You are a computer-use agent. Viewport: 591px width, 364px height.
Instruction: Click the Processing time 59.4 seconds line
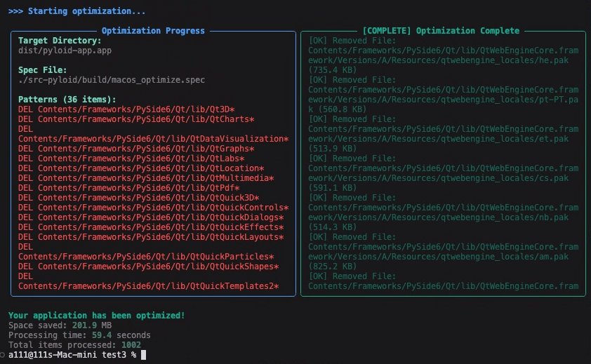(x=79, y=335)
